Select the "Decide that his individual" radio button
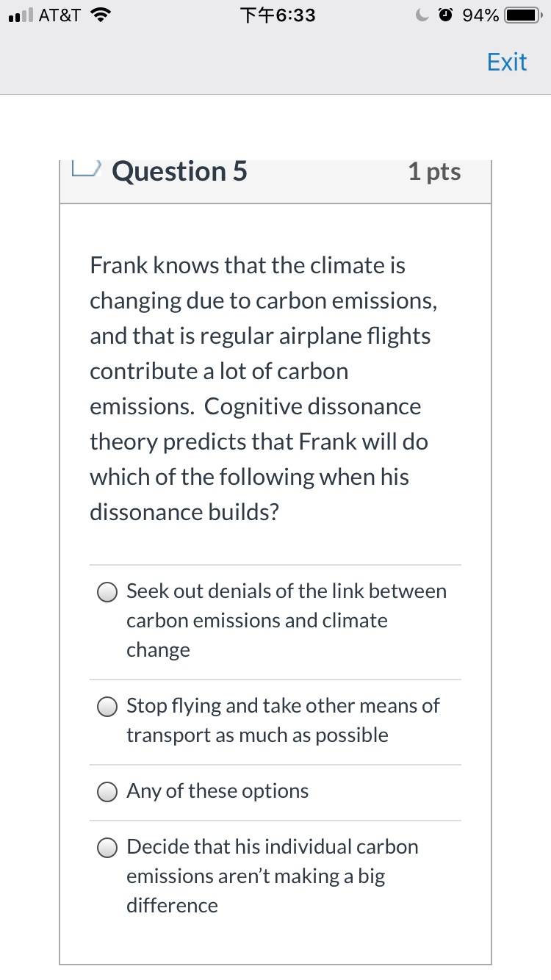Screen dimensions: 551x980 108,848
